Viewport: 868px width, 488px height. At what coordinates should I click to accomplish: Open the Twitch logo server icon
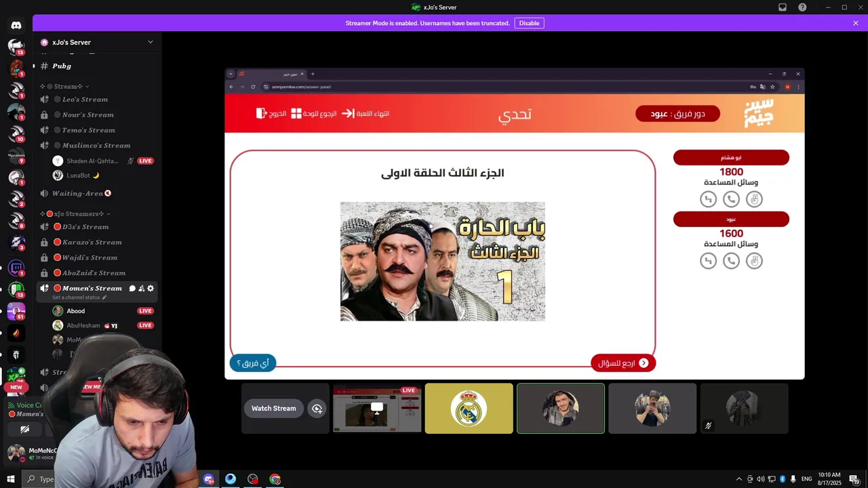coord(16,267)
